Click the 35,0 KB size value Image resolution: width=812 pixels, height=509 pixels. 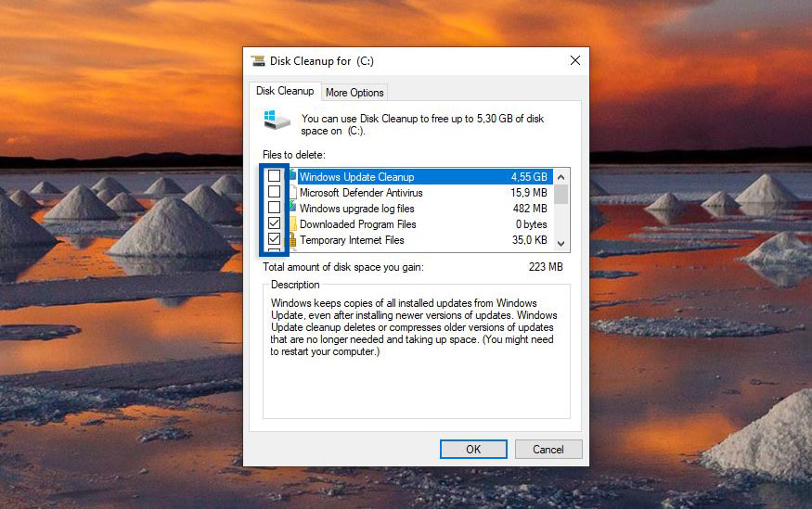coord(529,240)
